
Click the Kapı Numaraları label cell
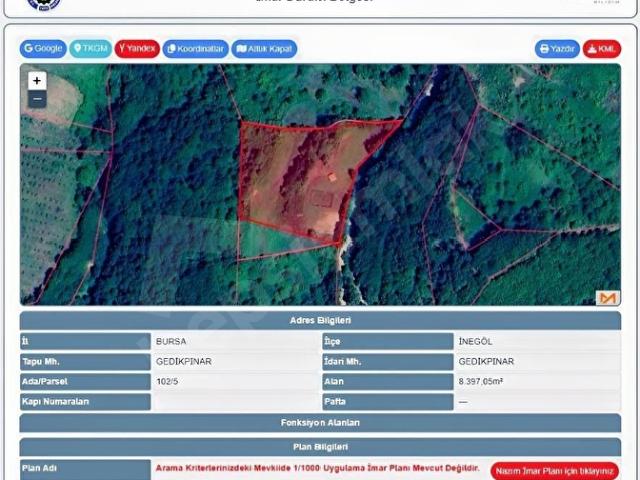pos(85,401)
